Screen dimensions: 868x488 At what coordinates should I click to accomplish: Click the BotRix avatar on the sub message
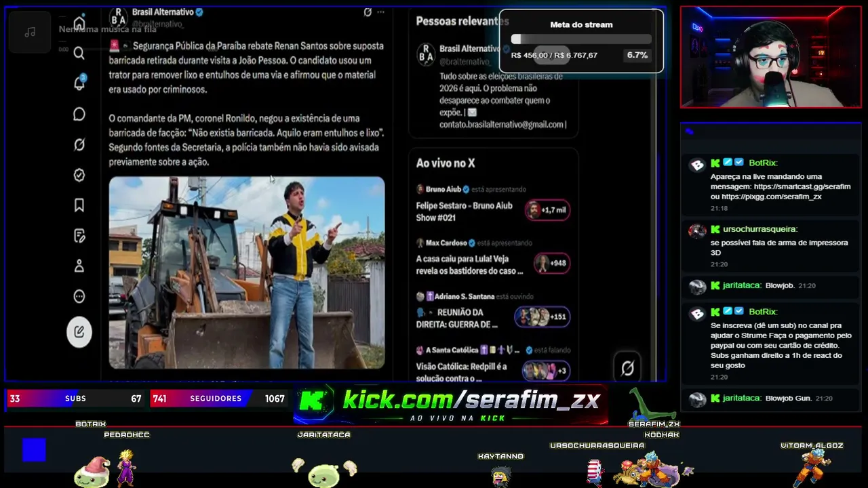697,313
